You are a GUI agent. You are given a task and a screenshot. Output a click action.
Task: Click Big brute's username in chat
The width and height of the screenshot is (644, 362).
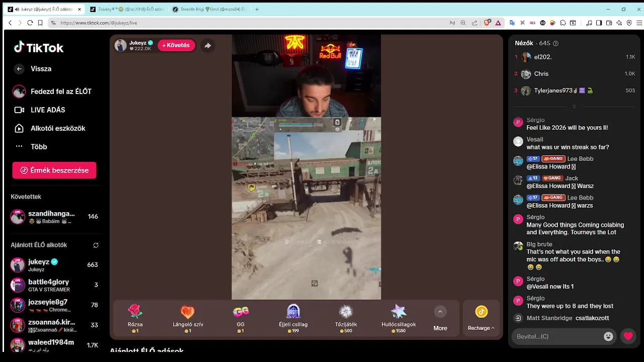[539, 244]
